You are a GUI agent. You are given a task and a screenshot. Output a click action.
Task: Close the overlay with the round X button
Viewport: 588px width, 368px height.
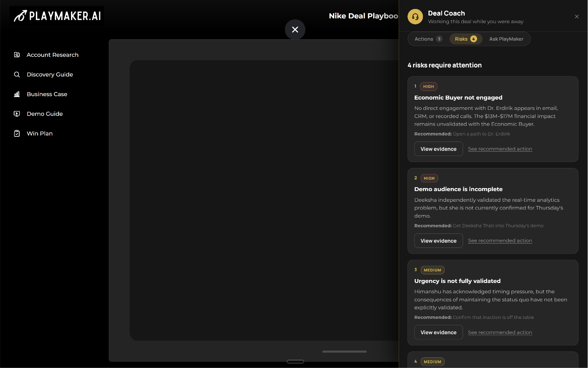click(x=295, y=29)
